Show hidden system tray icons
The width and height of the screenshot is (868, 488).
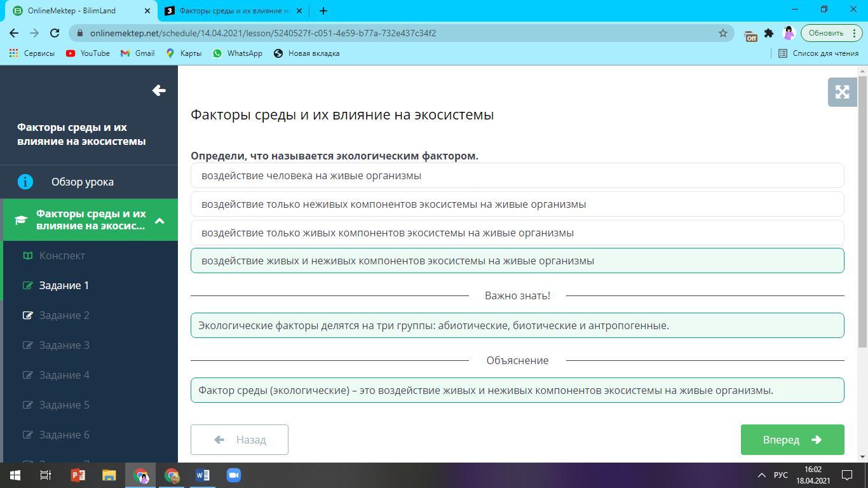click(x=761, y=475)
